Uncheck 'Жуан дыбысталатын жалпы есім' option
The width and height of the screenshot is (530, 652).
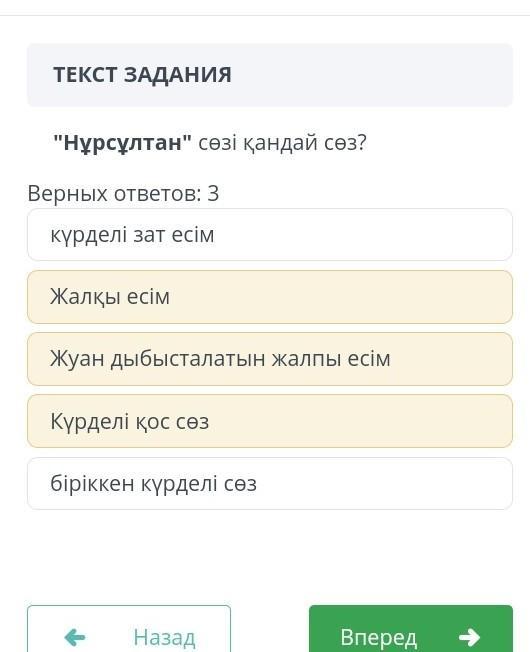click(270, 359)
